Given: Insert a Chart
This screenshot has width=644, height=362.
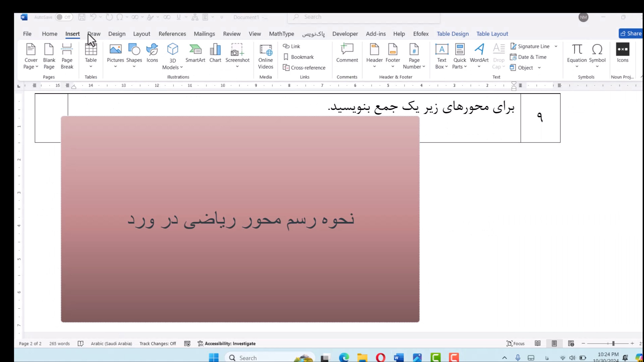Looking at the screenshot, I should coord(215,53).
